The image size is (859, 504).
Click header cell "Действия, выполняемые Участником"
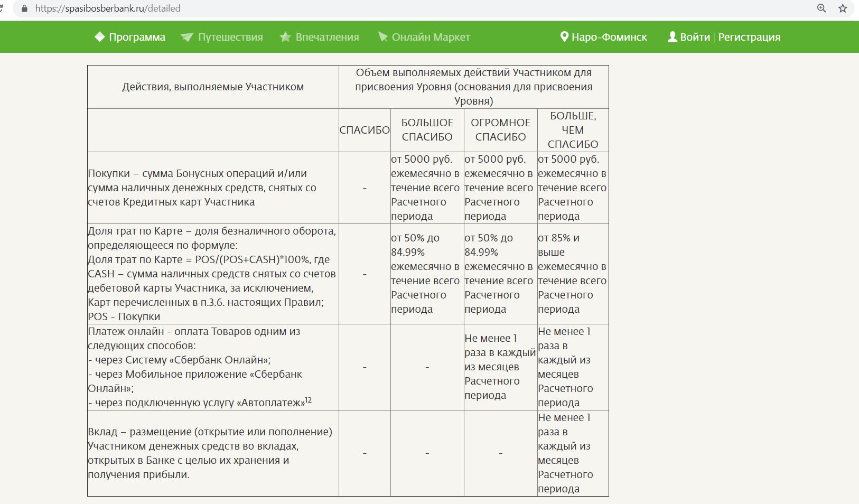pyautogui.click(x=213, y=87)
